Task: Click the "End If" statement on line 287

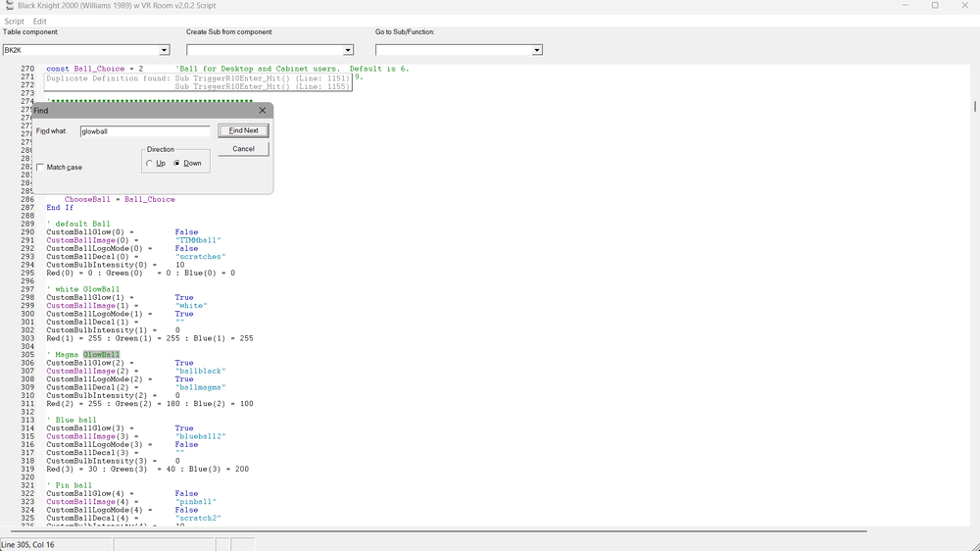Action: coord(60,208)
